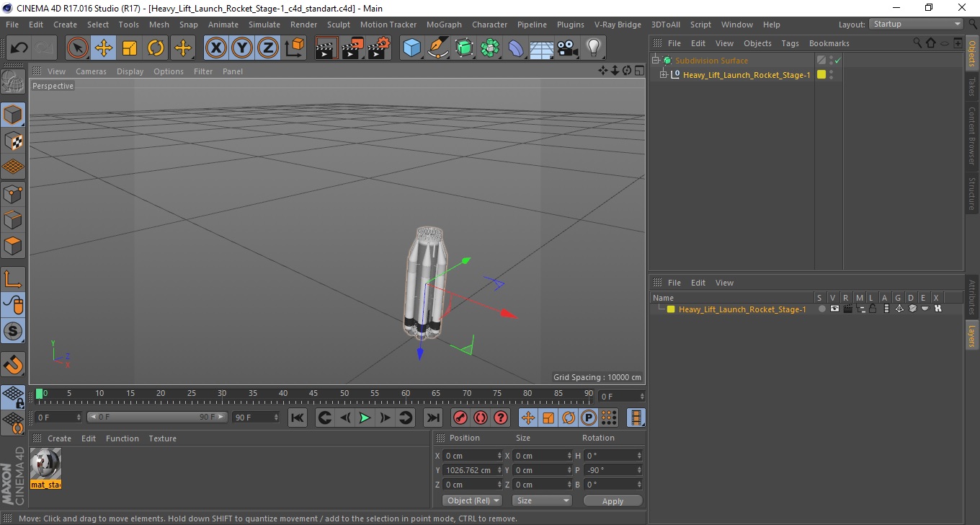Enable Edges mode
This screenshot has height=525, width=980.
pyautogui.click(x=13, y=219)
